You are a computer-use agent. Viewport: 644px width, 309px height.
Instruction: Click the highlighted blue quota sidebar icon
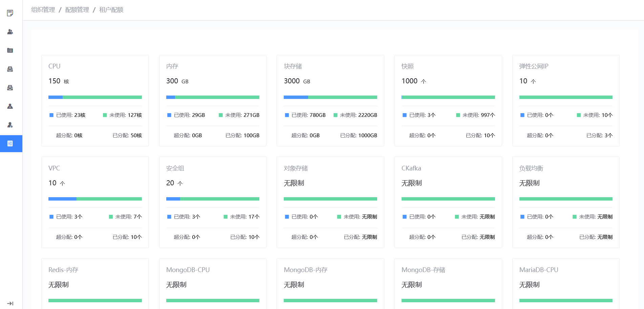10,144
